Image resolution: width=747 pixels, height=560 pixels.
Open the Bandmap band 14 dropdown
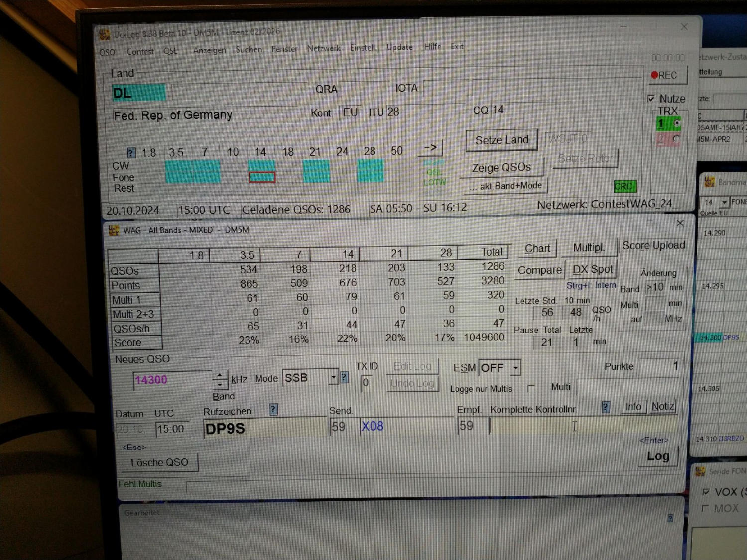pyautogui.click(x=724, y=202)
